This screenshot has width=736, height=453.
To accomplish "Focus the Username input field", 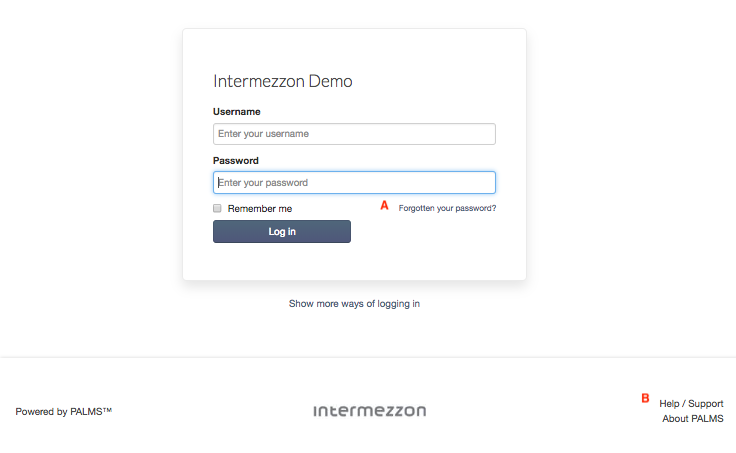I will [354, 134].
